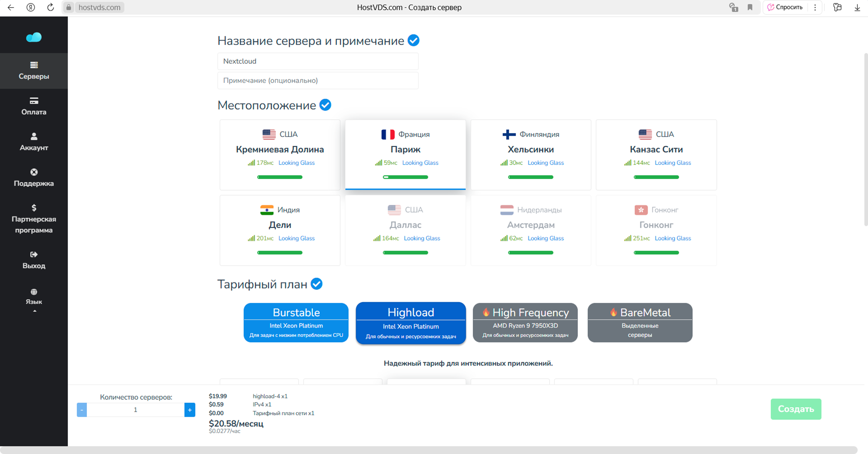Expand the Язык language menu
868x454 pixels.
coord(34,300)
